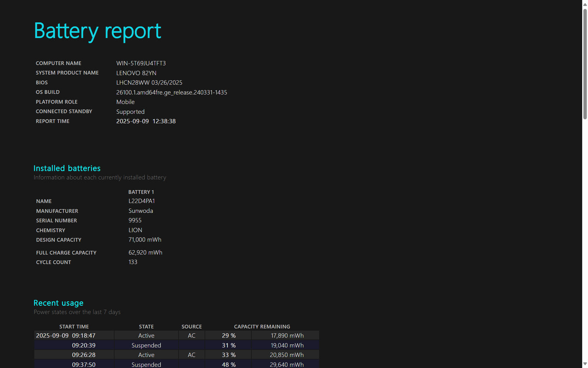The image size is (588, 368).
Task: Click the OS build version value
Action: (172, 92)
